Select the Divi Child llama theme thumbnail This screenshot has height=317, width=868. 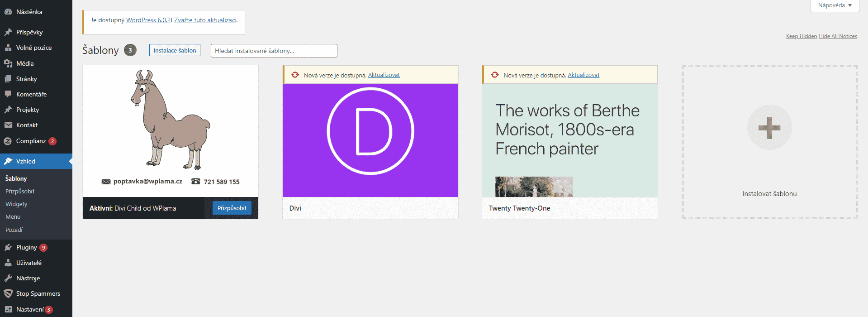click(171, 131)
